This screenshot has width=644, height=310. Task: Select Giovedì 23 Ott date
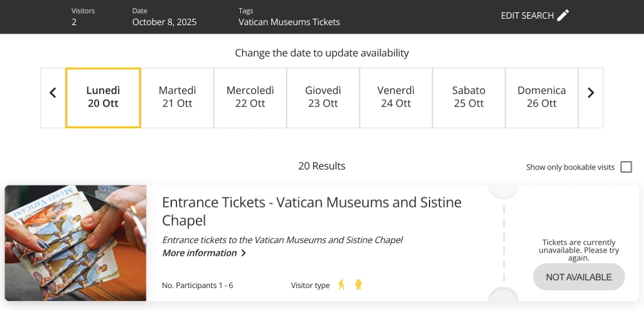coord(323,98)
